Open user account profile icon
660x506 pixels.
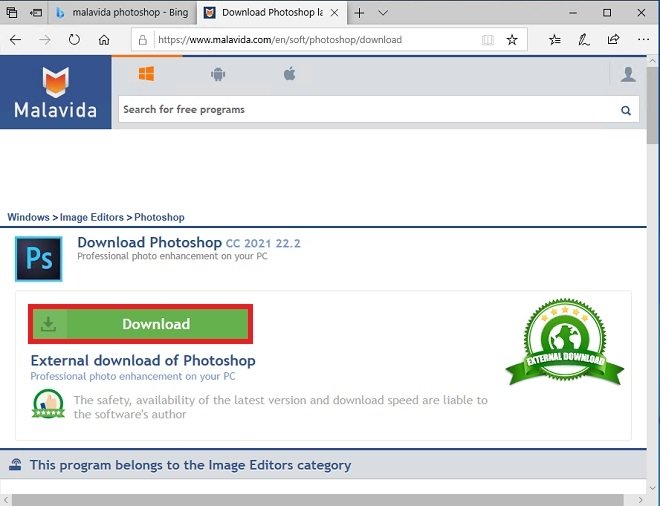point(628,75)
